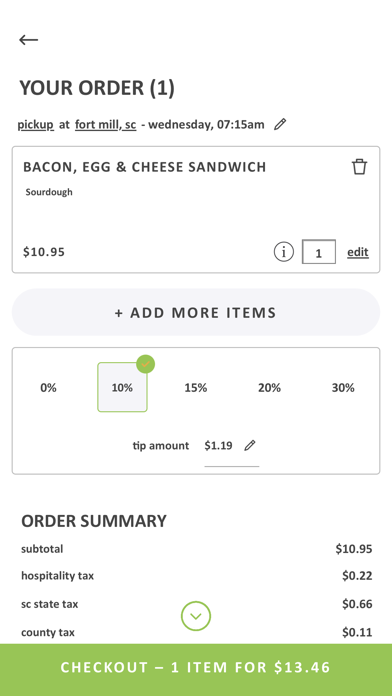Screen dimensions: 392x696
Task: Change the pickup order type link
Action: click(36, 125)
